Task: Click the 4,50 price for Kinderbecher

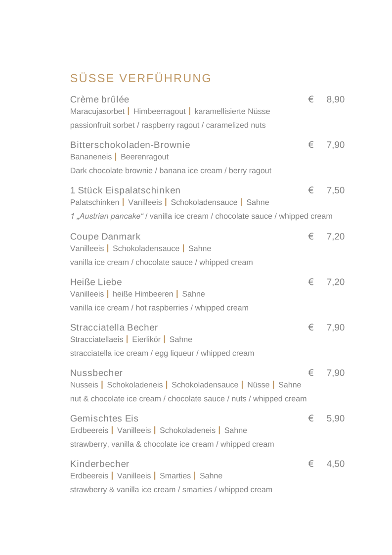Action: [335, 463]
